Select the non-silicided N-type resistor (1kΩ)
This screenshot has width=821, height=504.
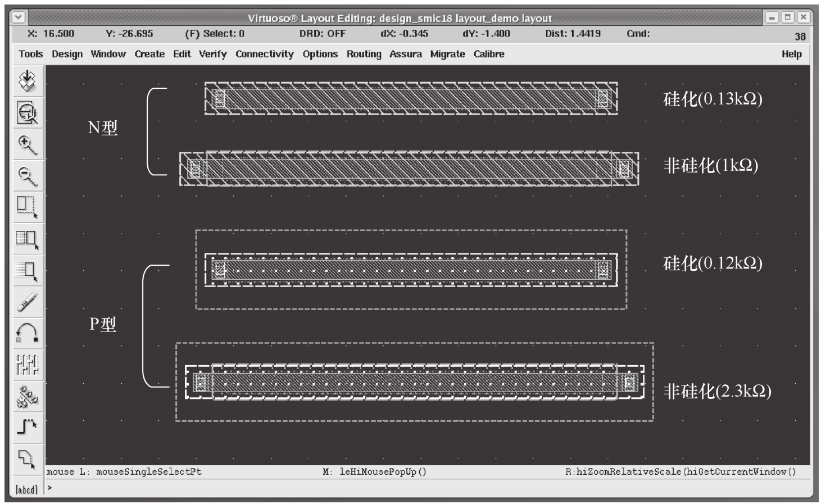pyautogui.click(x=409, y=169)
